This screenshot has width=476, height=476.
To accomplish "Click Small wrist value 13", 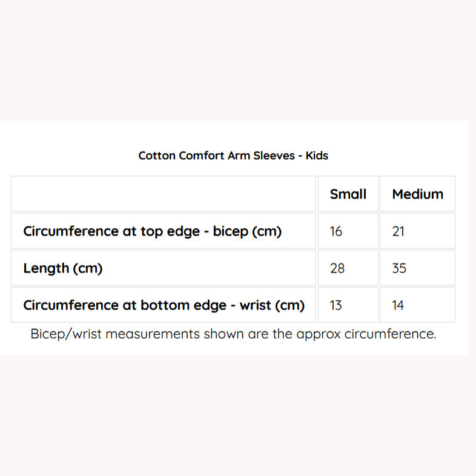I will (x=336, y=305).
